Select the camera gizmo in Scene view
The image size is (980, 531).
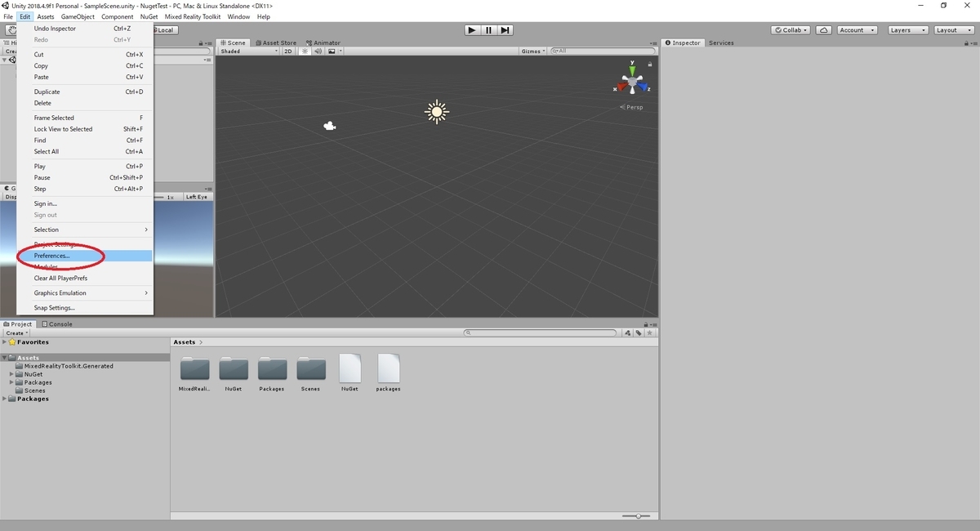(x=330, y=126)
